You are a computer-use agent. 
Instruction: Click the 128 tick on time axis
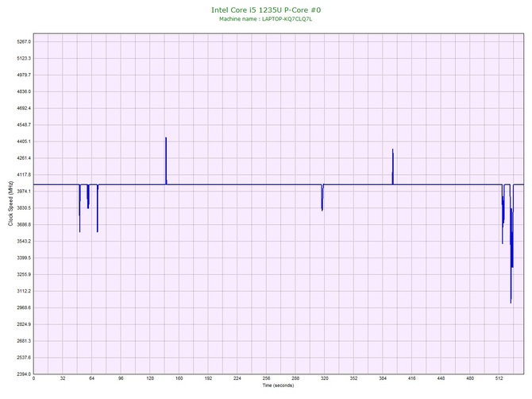pyautogui.click(x=150, y=378)
